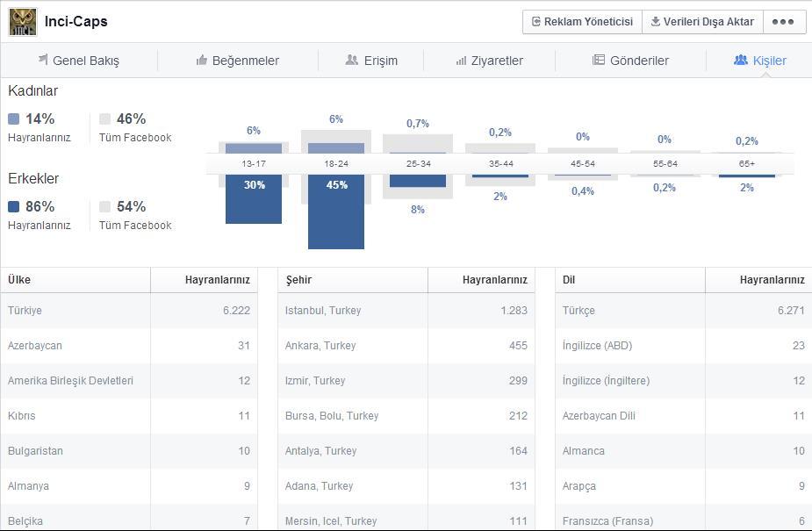
Task: Switch to the Ziyaretler tab
Action: click(x=489, y=61)
